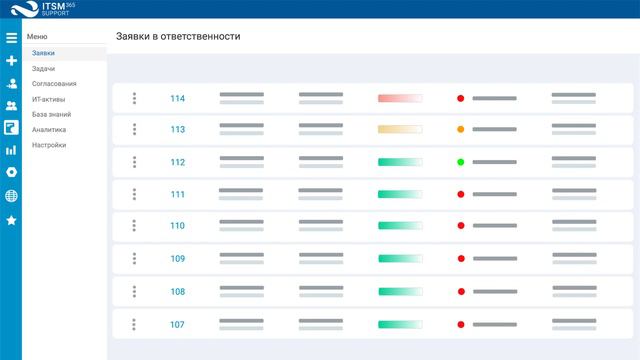The height and width of the screenshot is (360, 640).
Task: Open request number 112 link
Action: click(x=178, y=162)
